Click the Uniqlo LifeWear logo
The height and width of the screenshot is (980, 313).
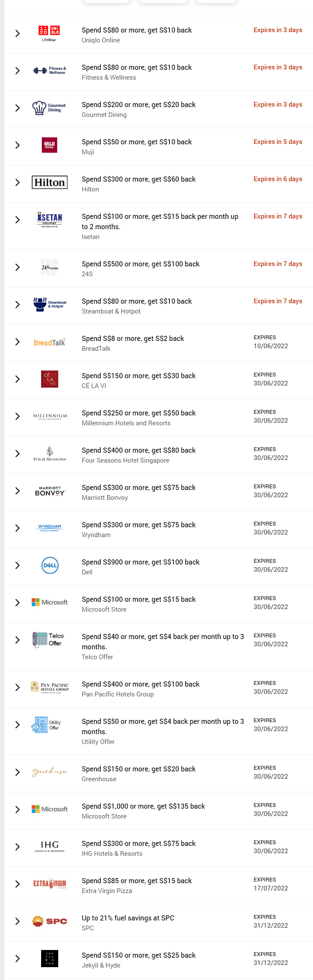49,33
